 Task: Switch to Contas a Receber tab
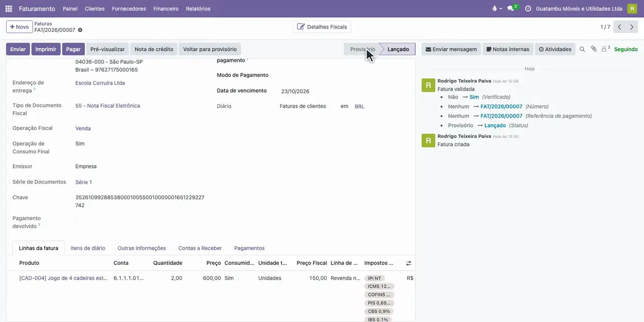[x=200, y=248]
